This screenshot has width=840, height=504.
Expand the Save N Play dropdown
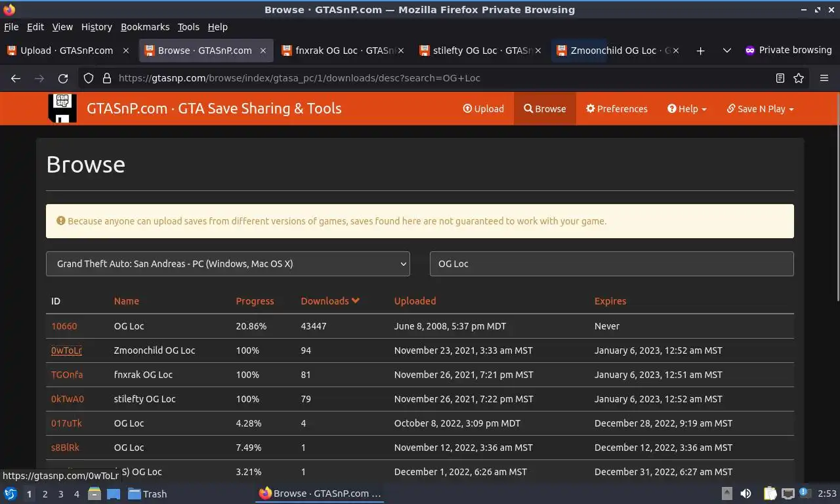coord(761,109)
